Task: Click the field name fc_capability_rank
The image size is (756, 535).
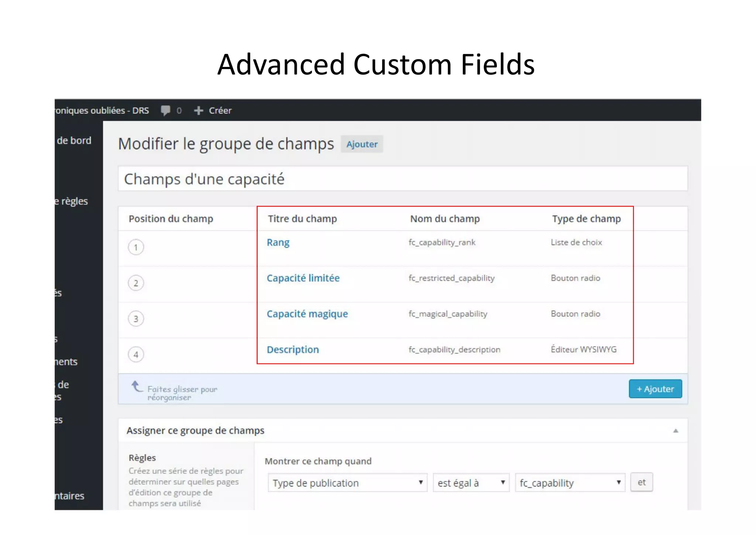Action: coord(442,242)
